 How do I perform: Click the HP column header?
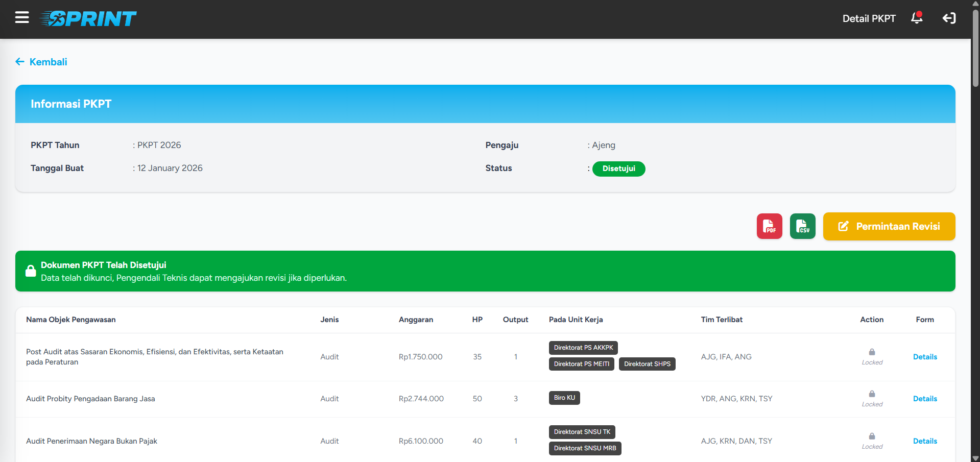[x=477, y=320]
